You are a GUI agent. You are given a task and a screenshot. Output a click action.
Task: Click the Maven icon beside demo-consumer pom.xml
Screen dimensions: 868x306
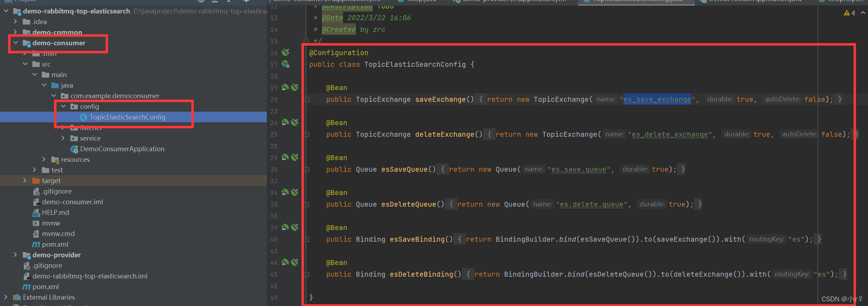coord(36,245)
